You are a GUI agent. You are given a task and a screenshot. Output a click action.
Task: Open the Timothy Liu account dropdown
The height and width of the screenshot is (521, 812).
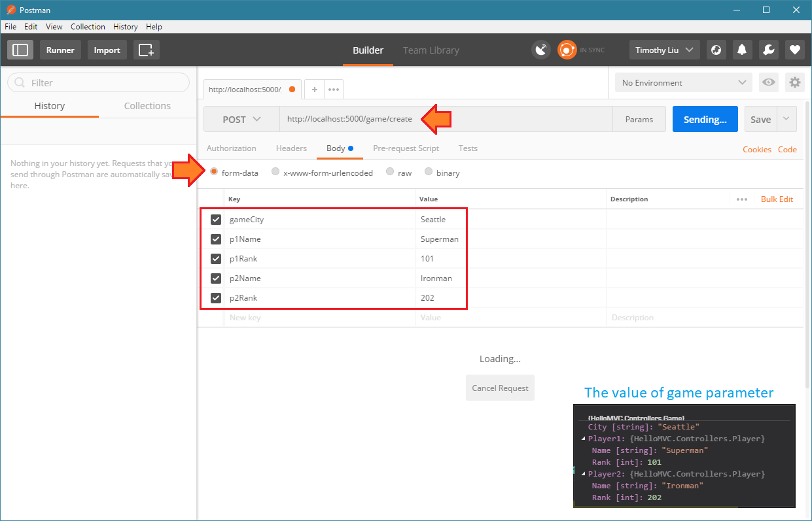pyautogui.click(x=665, y=50)
